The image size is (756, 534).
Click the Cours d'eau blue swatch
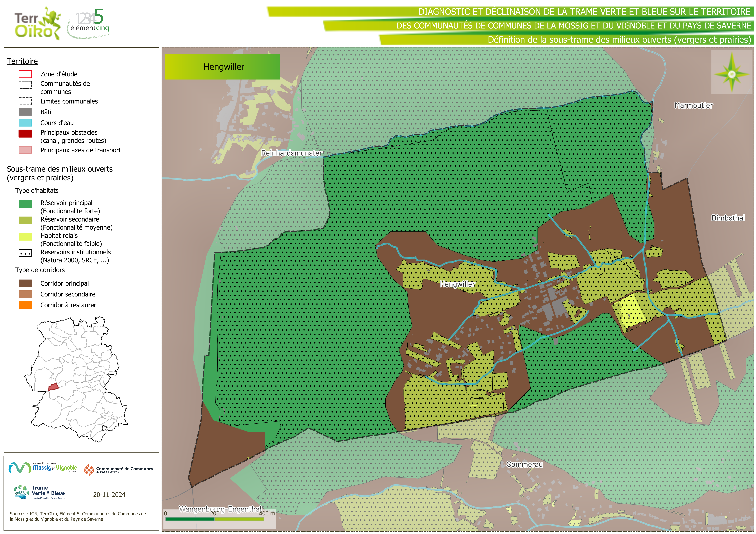(x=25, y=123)
